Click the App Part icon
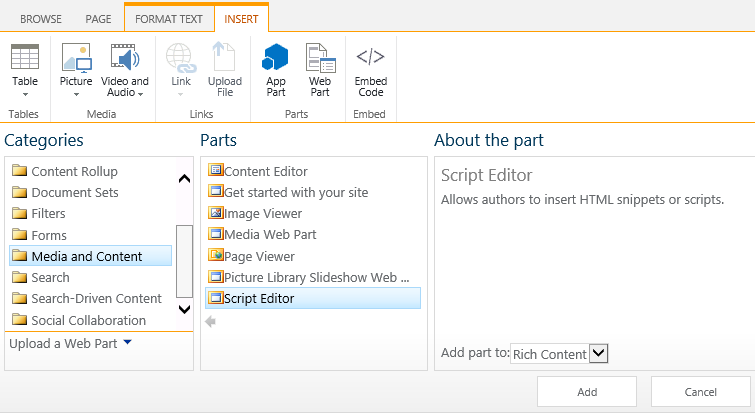The height and width of the screenshot is (416, 755). (x=275, y=57)
